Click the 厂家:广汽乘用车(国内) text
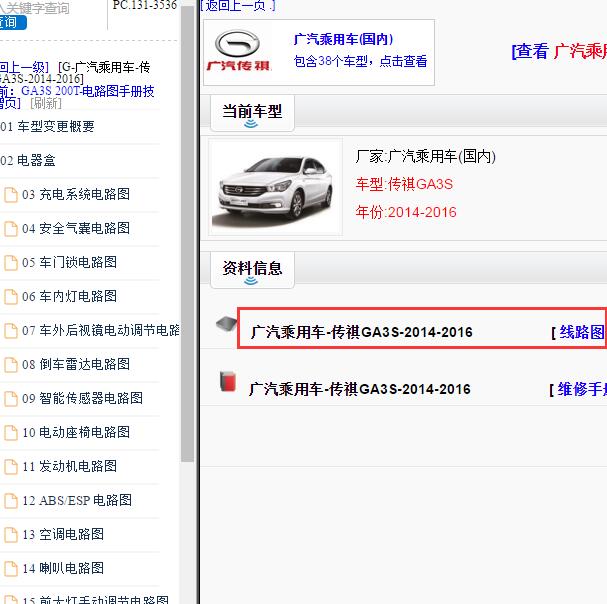The width and height of the screenshot is (607, 604). click(x=425, y=156)
